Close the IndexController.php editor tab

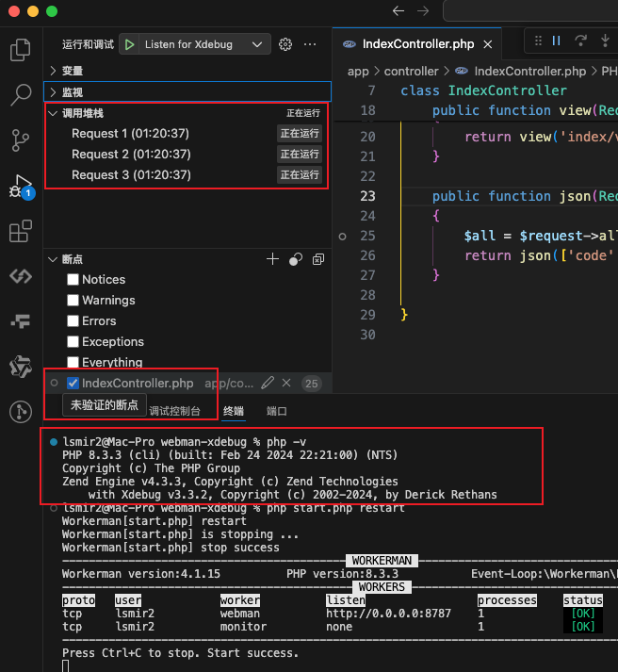click(x=488, y=44)
